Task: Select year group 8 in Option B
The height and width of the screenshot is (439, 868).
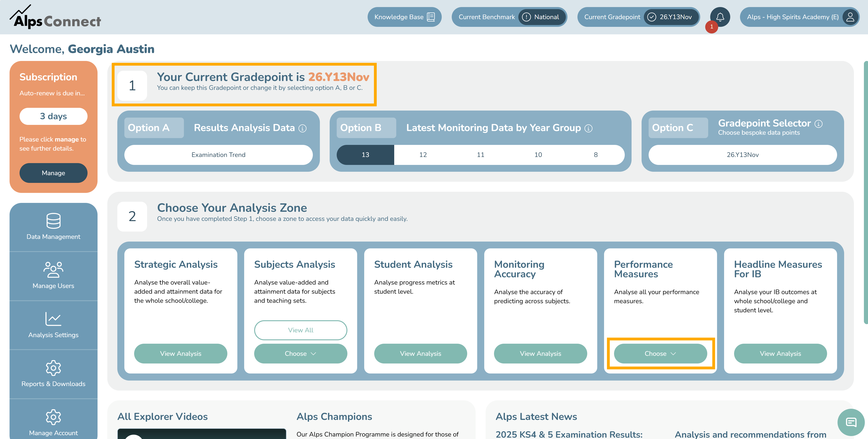Action: click(x=596, y=155)
